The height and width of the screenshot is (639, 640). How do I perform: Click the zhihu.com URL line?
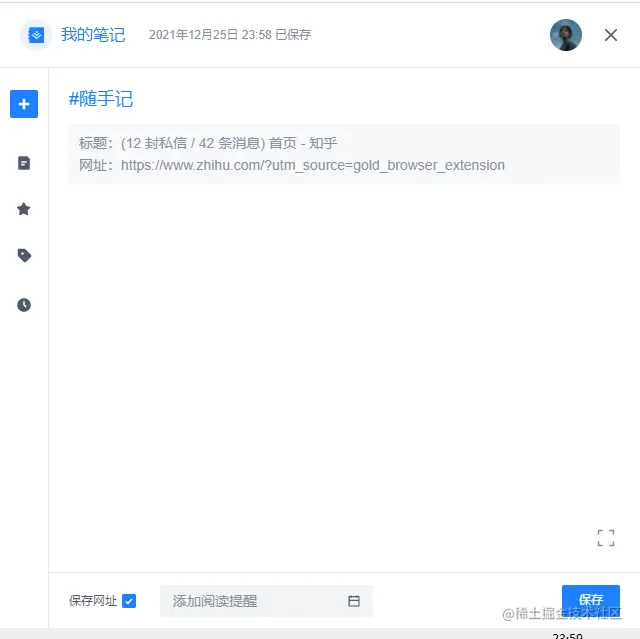pyautogui.click(x=292, y=165)
